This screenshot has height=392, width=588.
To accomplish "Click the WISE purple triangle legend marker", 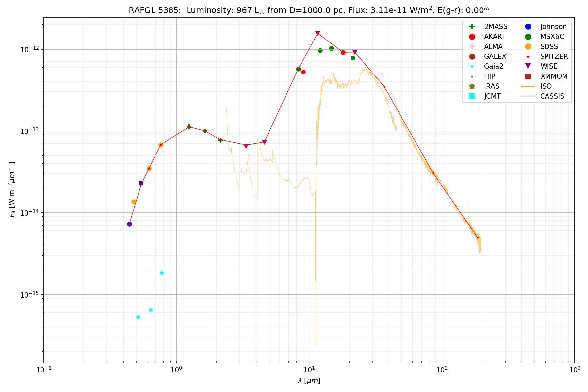I will click(528, 66).
